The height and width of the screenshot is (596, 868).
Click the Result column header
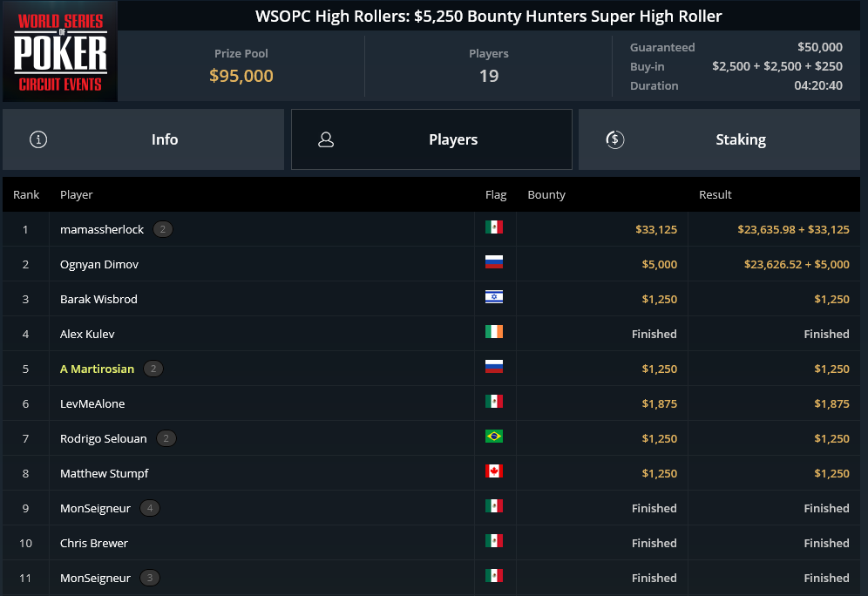coord(715,195)
